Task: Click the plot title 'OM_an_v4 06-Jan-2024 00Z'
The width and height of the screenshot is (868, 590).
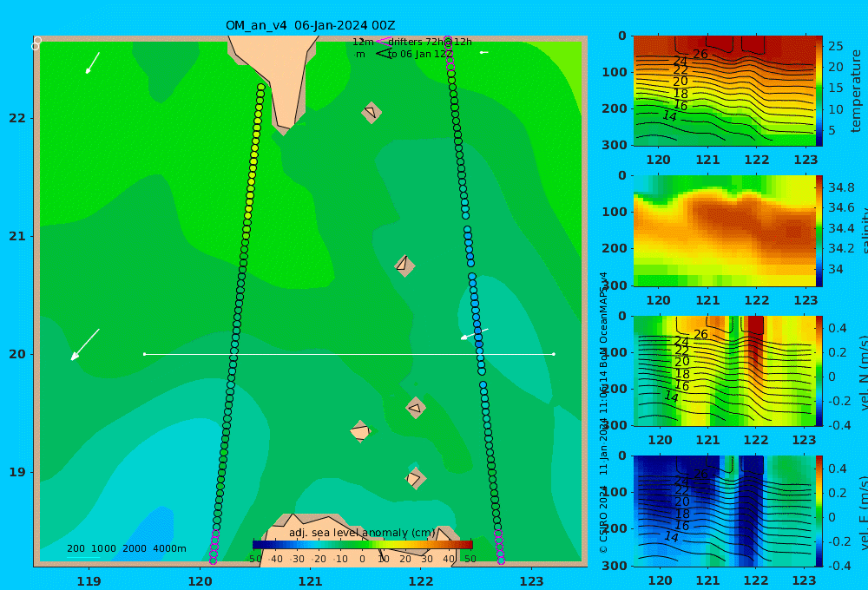Action: [x=310, y=25]
